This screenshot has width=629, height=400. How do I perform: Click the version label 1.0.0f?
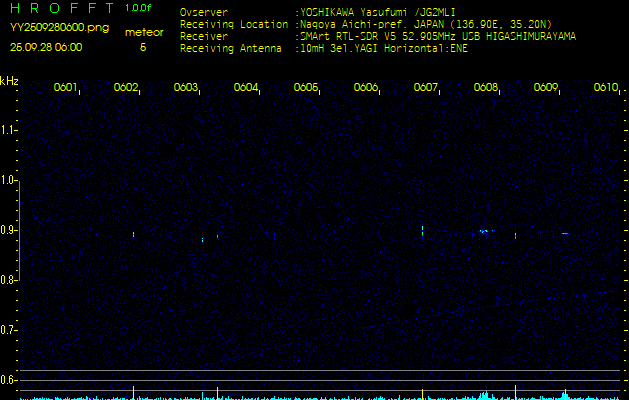[x=138, y=8]
